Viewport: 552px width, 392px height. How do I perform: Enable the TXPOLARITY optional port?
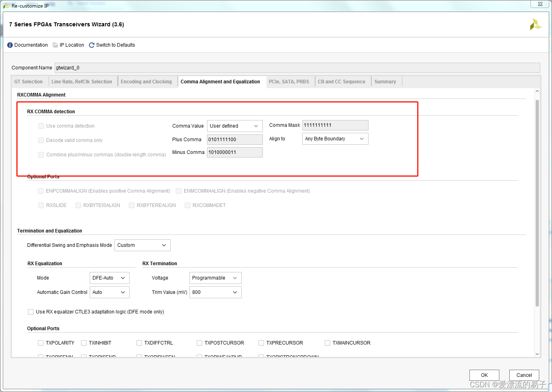[x=41, y=343]
